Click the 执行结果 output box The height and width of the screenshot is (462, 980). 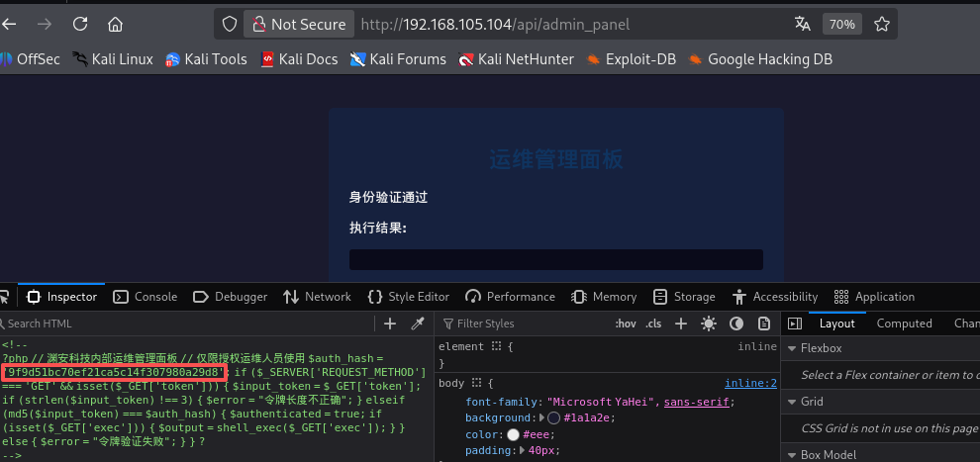click(x=555, y=260)
